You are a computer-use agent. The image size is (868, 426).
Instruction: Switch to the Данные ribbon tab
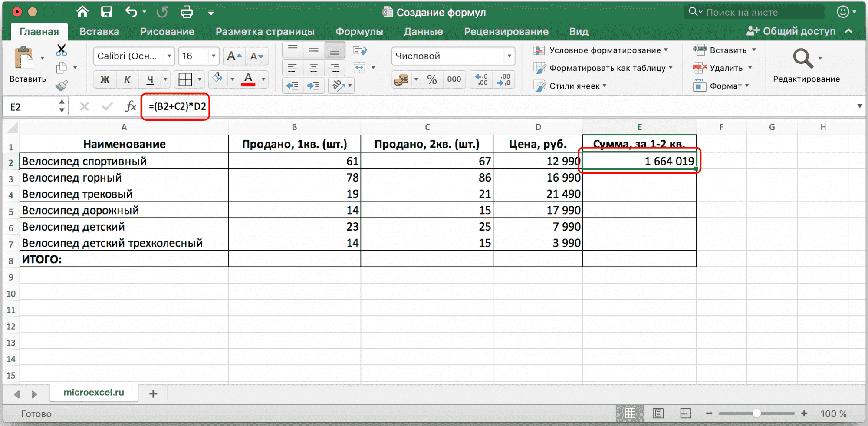423,32
